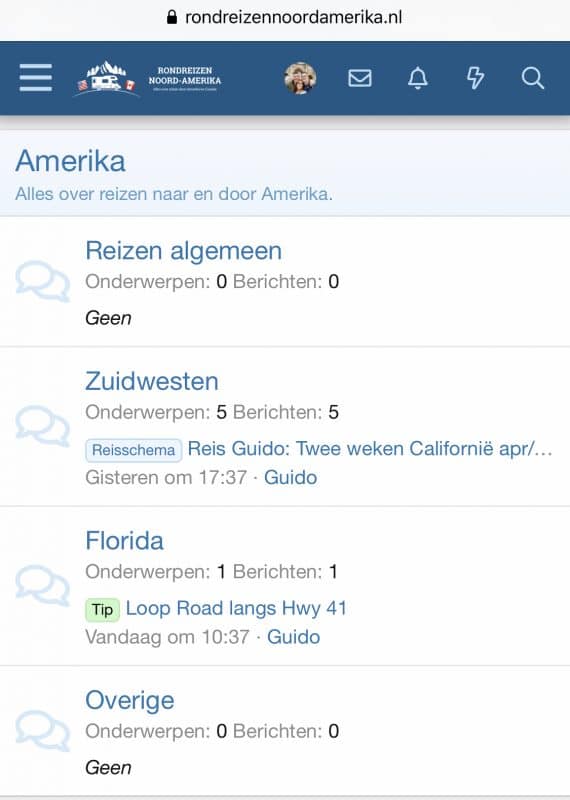The height and width of the screenshot is (800, 570).
Task: Open the Reizen algemeen forum
Action: [183, 251]
